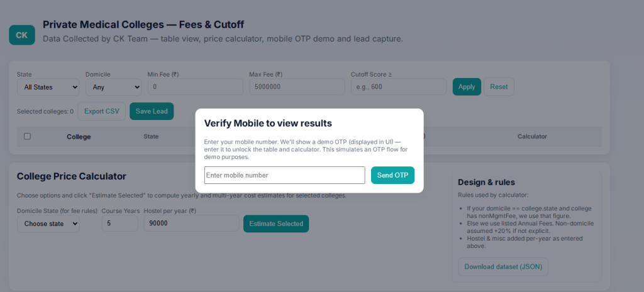Open the State filter dropdown
The image size is (644, 292).
coord(48,87)
